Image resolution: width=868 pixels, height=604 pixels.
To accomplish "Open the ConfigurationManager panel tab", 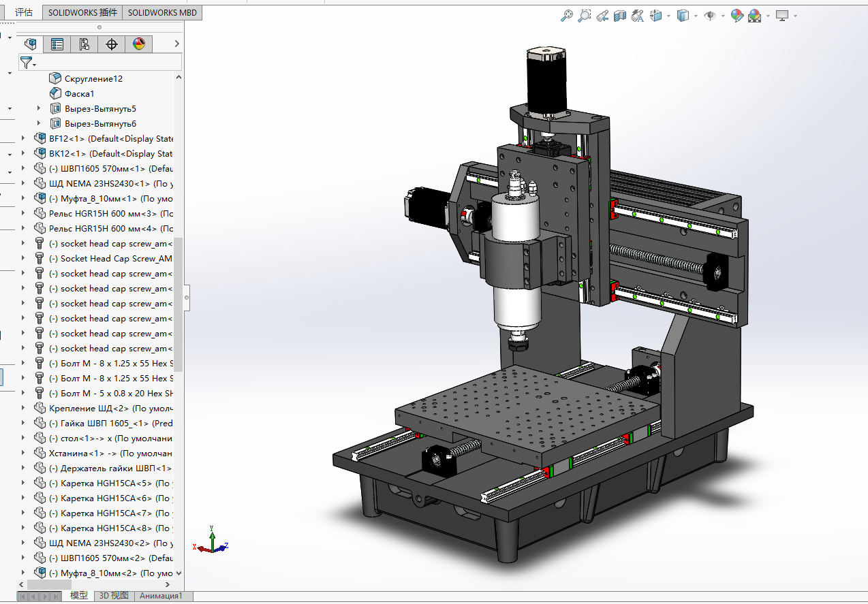I will (84, 45).
